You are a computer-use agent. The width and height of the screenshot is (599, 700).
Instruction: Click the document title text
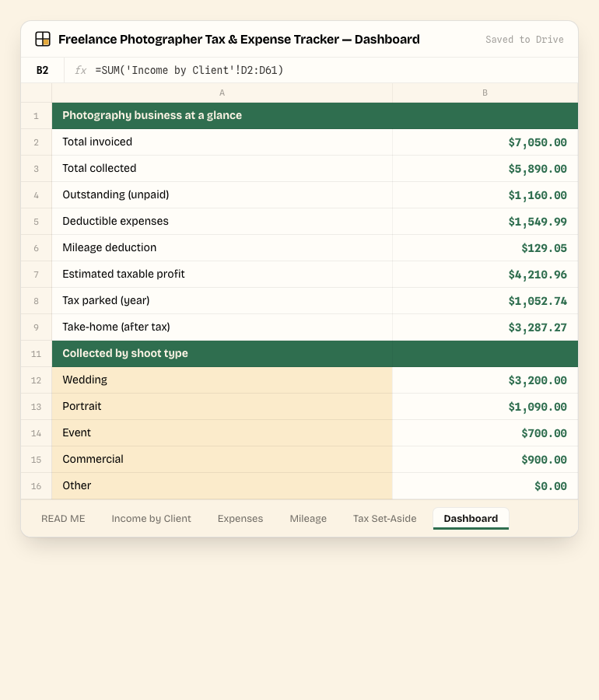coord(239,40)
